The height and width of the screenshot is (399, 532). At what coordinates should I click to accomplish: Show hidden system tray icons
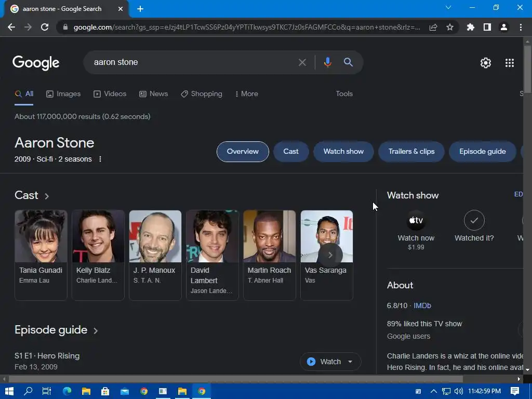pos(434,391)
